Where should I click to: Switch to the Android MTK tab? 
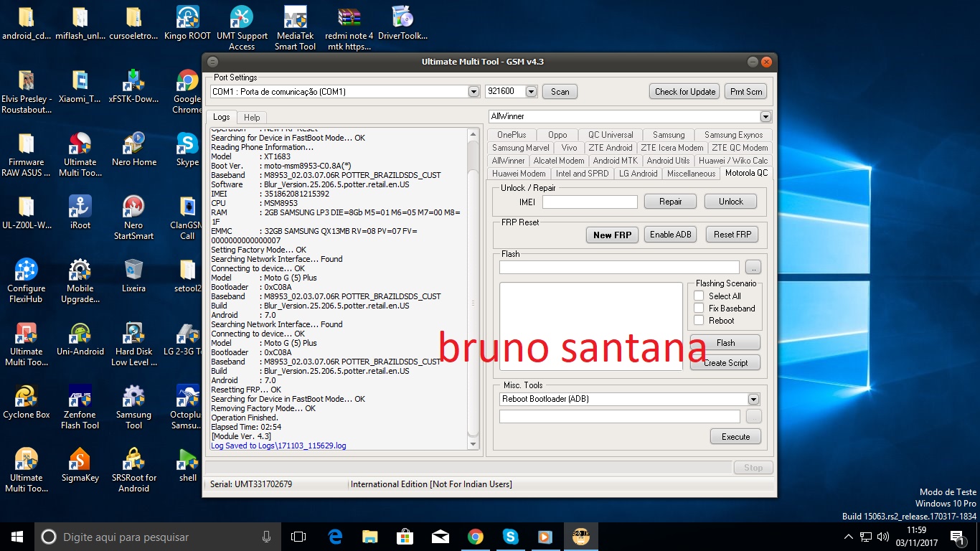[x=615, y=161]
